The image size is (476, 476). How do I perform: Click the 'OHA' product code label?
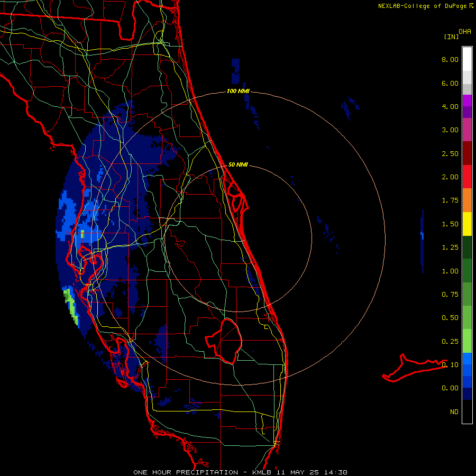pos(465,32)
